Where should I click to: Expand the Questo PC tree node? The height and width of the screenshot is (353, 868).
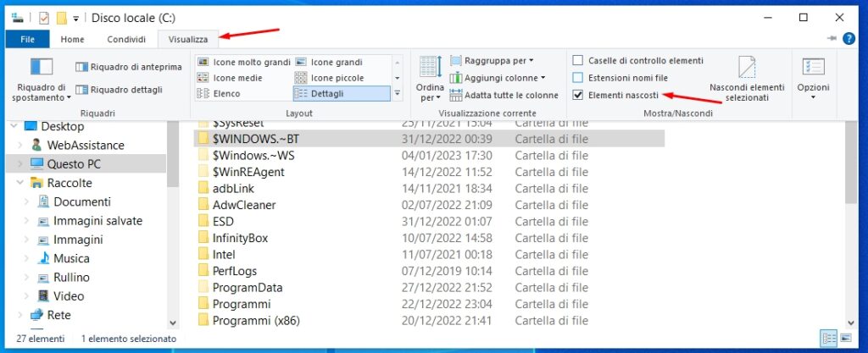click(x=20, y=164)
